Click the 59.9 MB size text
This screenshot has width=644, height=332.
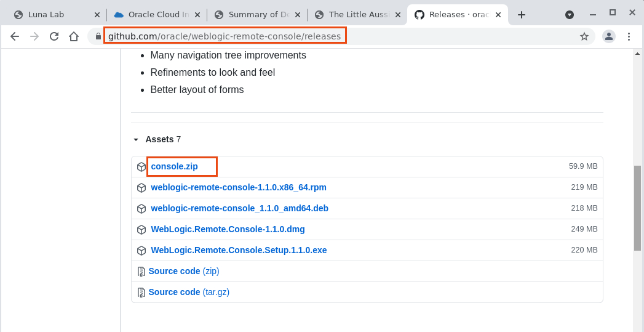point(583,166)
